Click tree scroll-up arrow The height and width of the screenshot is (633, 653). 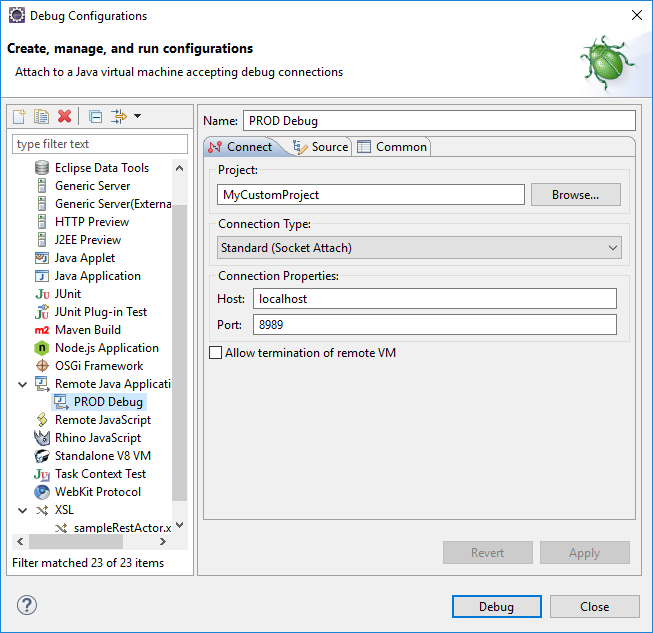pos(179,168)
